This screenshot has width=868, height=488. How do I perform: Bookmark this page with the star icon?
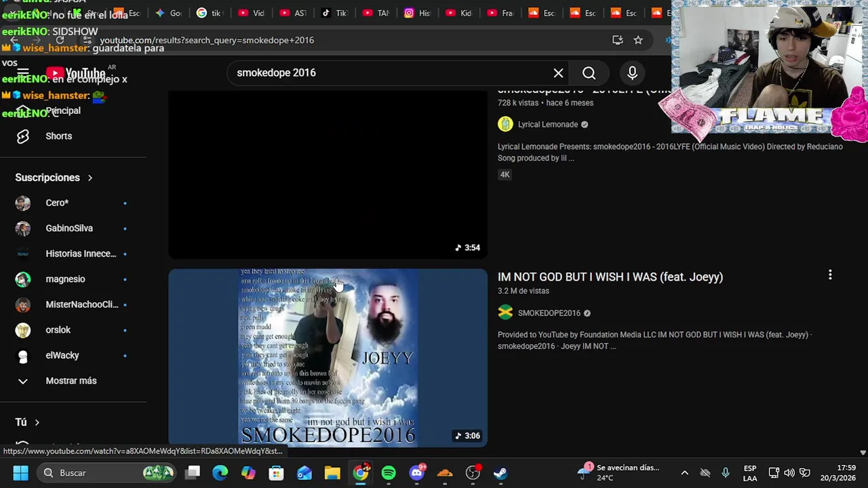(x=638, y=40)
